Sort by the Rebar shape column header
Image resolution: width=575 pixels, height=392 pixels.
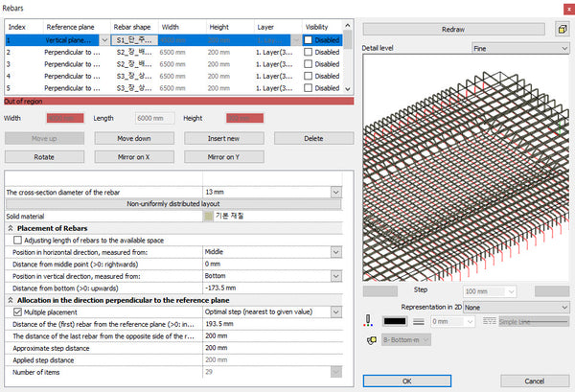134,26
